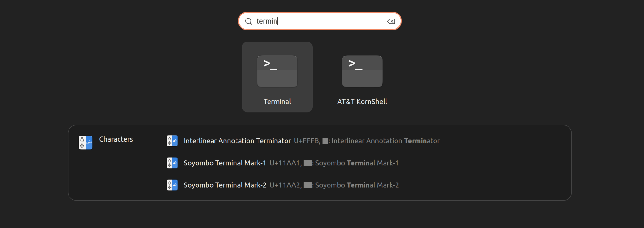This screenshot has width=644, height=228.
Task: Pick the Soyombo Terminal Mark-2 result title
Action: click(x=225, y=185)
